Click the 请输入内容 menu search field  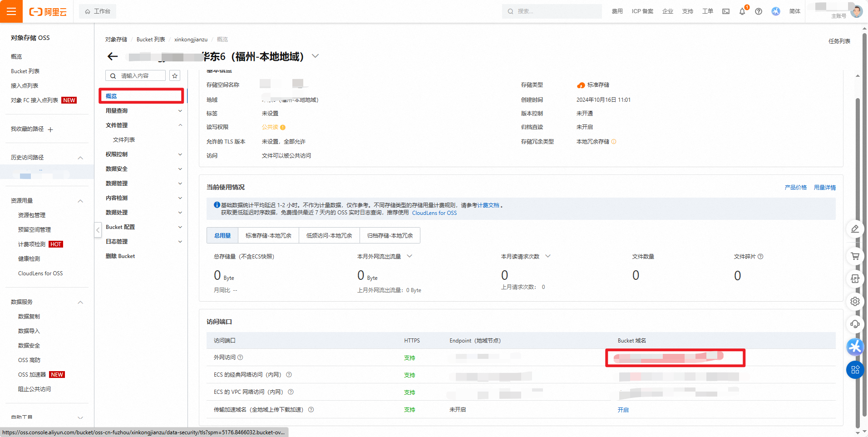(135, 76)
